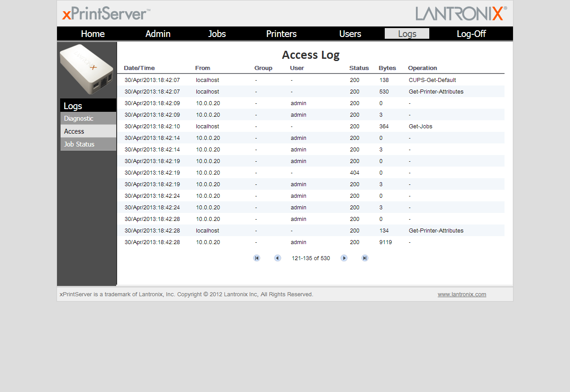Click the User column header
This screenshot has width=570, height=392.
click(297, 68)
